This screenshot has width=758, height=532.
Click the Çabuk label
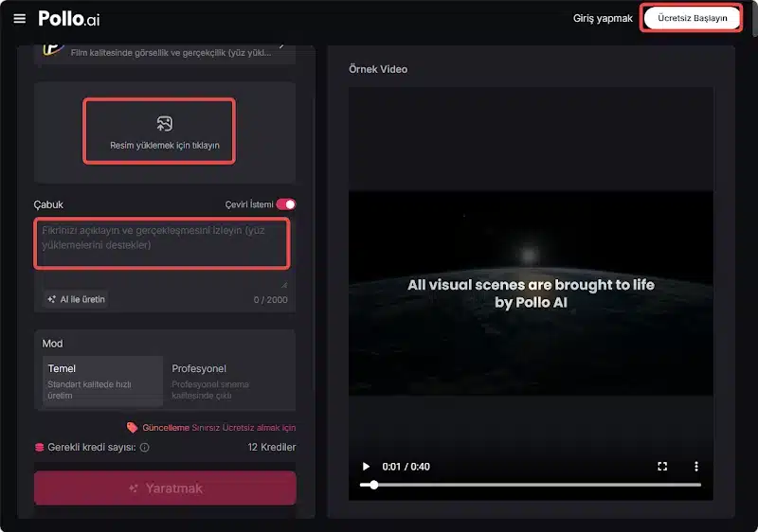coord(48,204)
